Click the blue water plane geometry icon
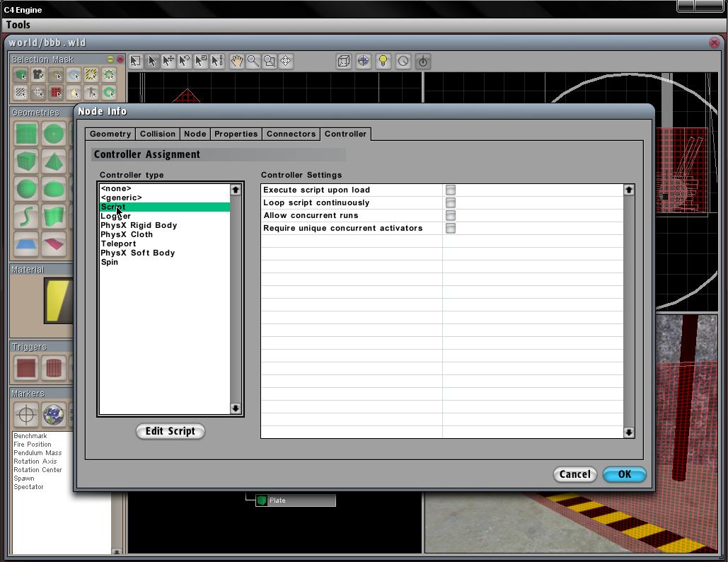This screenshot has width=728, height=562. pyautogui.click(x=26, y=244)
